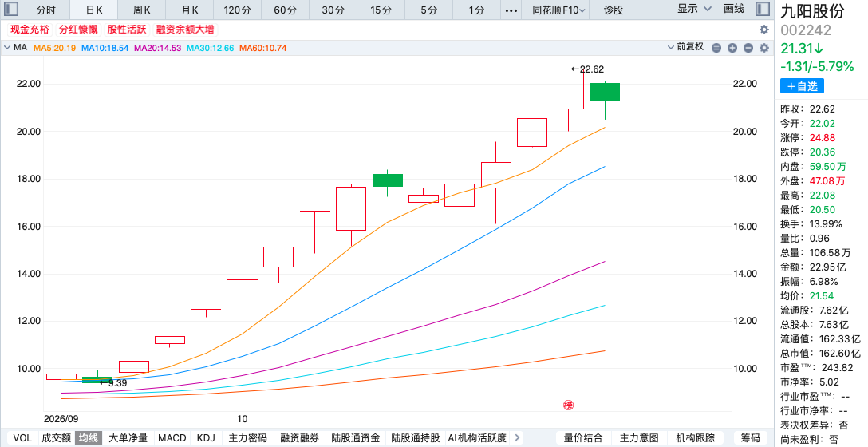Viewport: 868px width, 447px height.
Task: Click MA20:14.53 indicator label
Action: (x=157, y=48)
